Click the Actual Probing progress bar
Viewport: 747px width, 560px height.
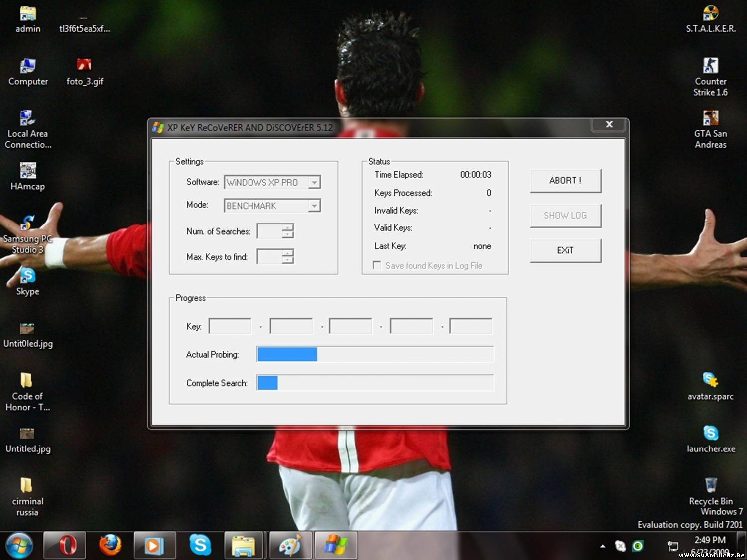[x=375, y=354]
